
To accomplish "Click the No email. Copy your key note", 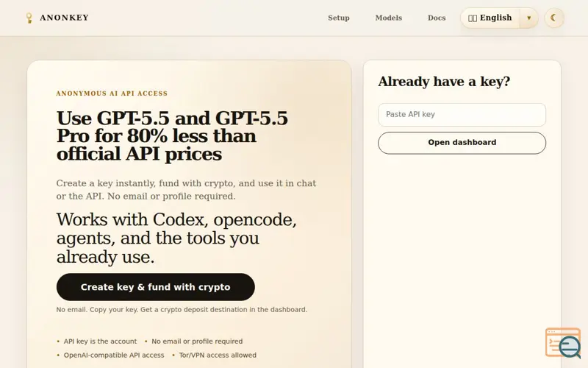I will 182,309.
